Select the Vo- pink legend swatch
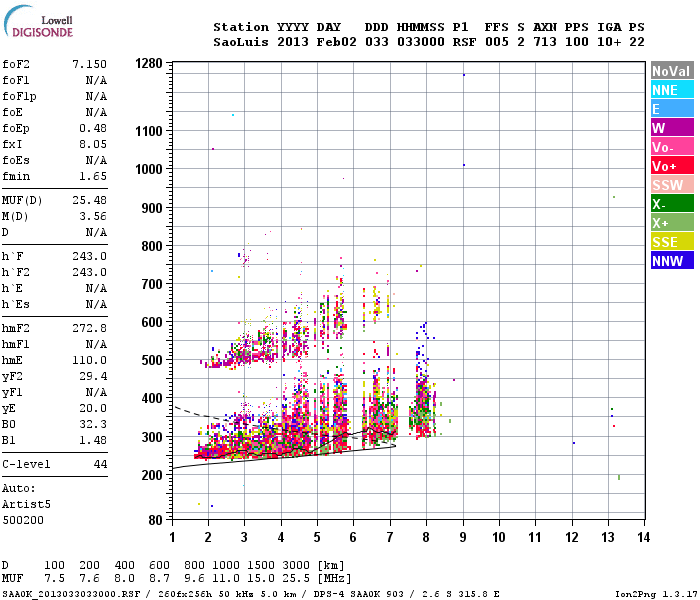 672,147
